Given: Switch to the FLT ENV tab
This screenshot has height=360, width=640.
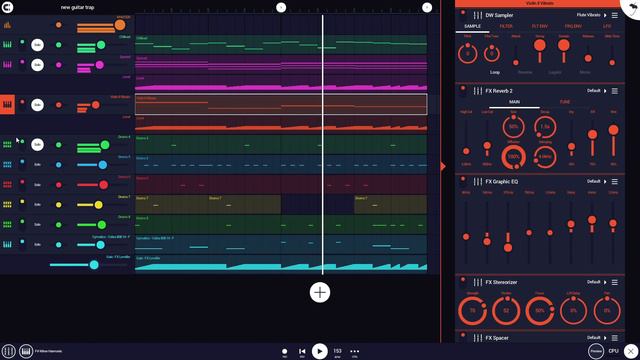Looking at the screenshot, I should pyautogui.click(x=540, y=26).
